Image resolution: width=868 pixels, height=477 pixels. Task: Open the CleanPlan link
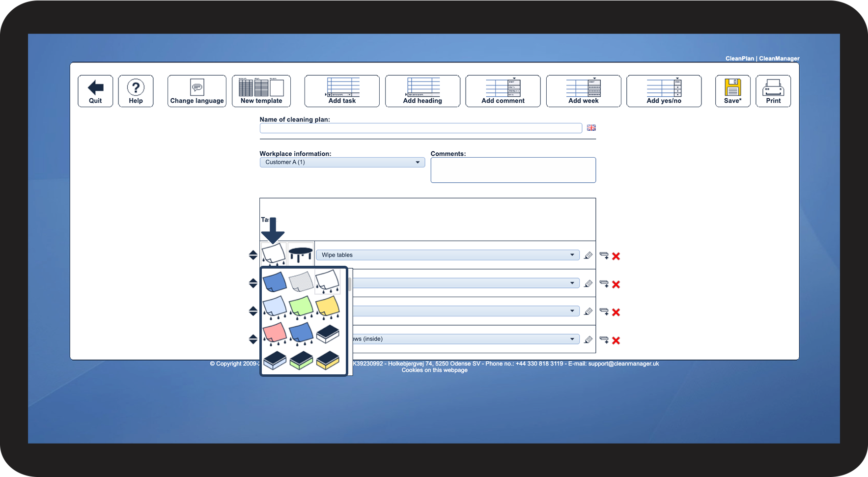[x=740, y=58]
